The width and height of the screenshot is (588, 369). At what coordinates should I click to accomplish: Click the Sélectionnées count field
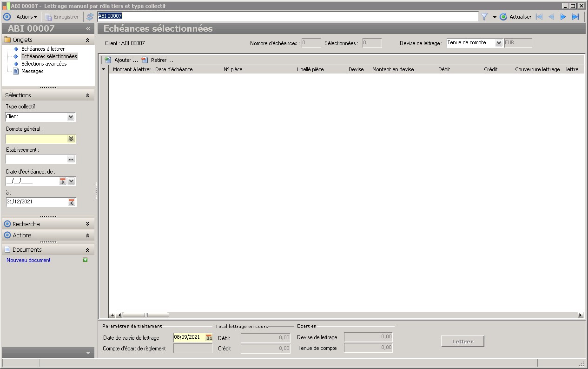click(x=372, y=43)
